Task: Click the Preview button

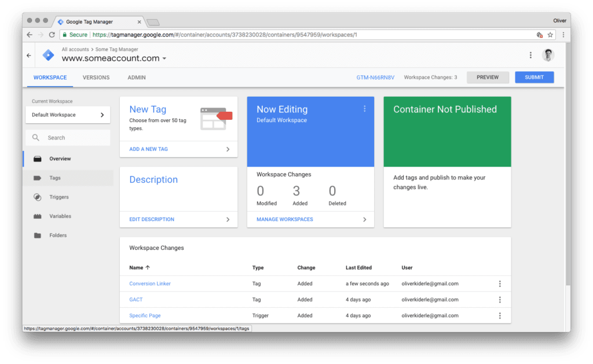Action: (488, 78)
